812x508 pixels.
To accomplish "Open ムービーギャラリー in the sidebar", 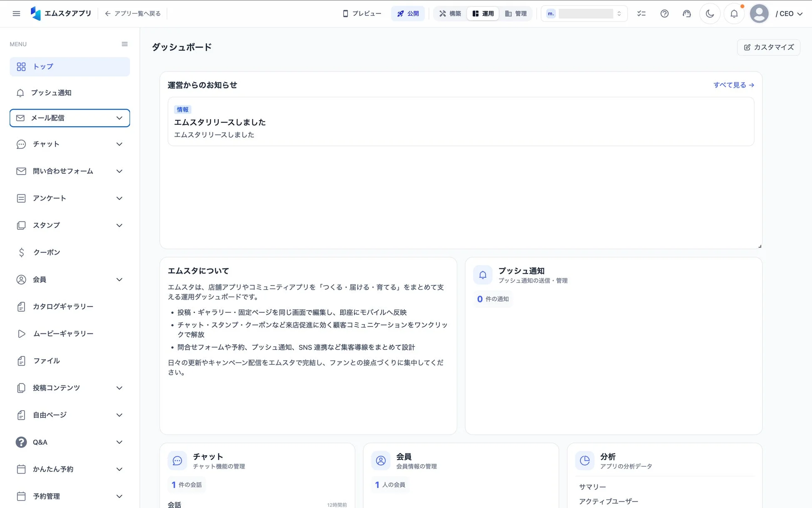I will pos(70,334).
